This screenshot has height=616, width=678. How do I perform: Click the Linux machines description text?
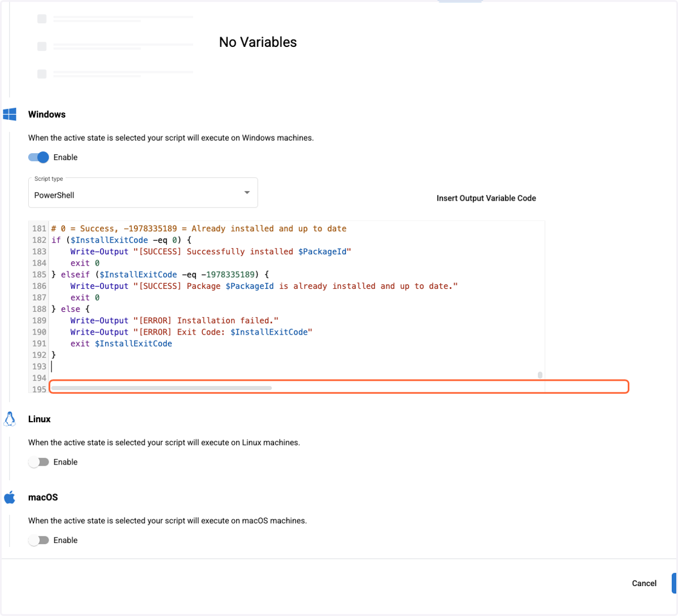click(x=164, y=443)
